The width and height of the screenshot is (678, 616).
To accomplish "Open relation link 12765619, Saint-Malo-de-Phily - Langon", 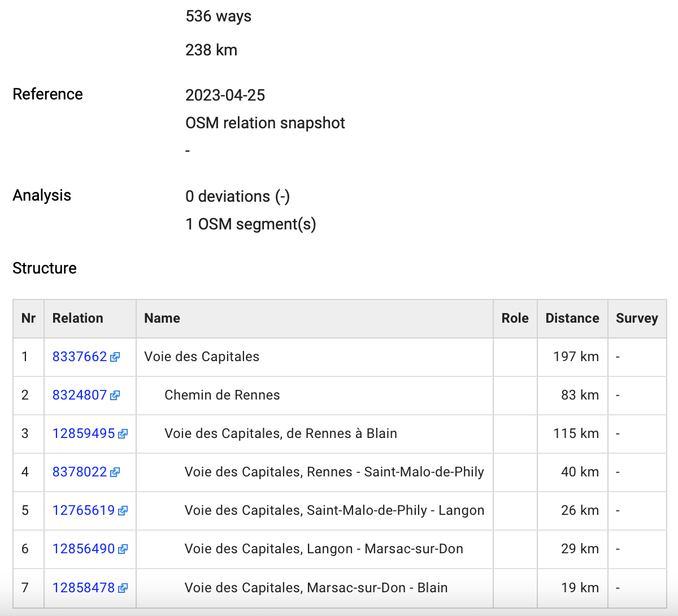I will coord(84,510).
